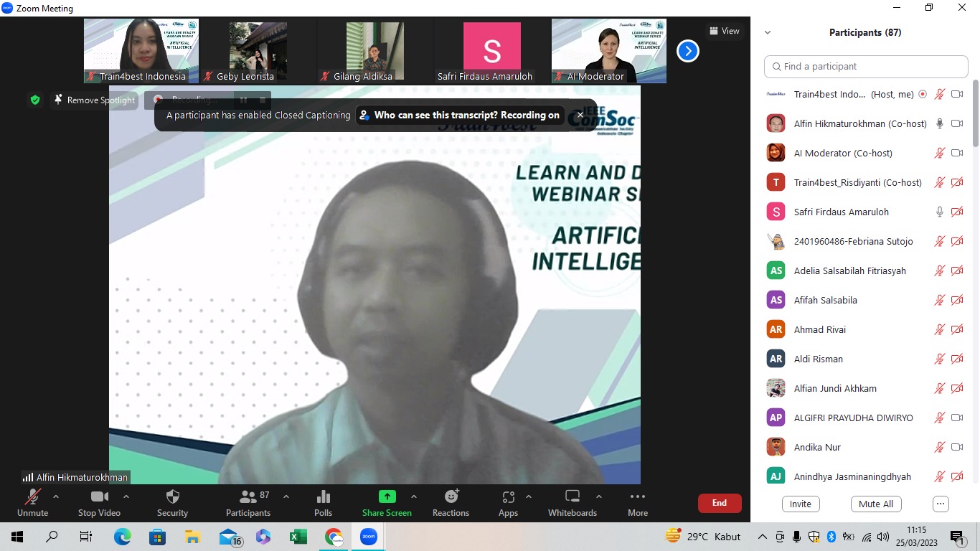Click the Share Screen icon
This screenshot has height=551, width=980.
387,496
